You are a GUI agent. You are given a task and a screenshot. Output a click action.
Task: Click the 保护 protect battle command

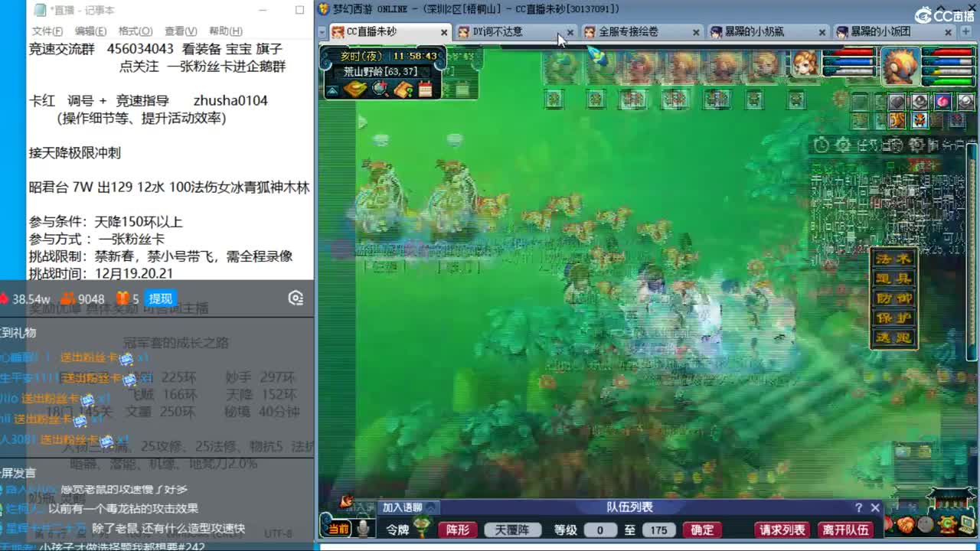(893, 318)
